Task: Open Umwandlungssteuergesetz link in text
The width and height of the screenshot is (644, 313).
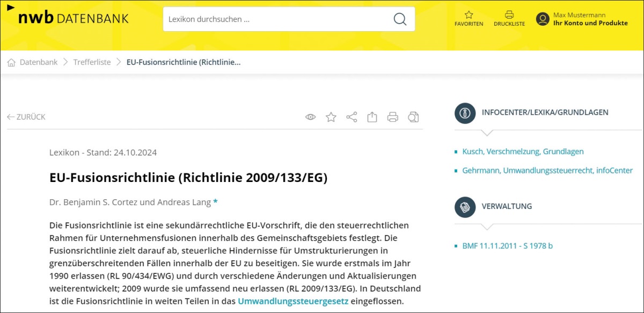Action: (x=293, y=301)
